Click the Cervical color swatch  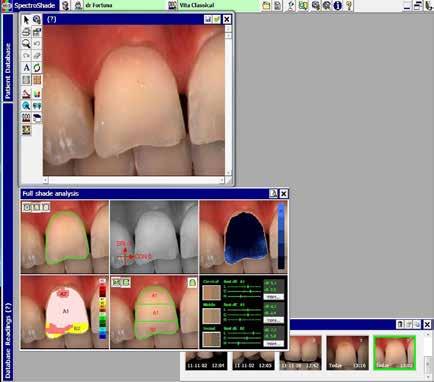click(212, 293)
